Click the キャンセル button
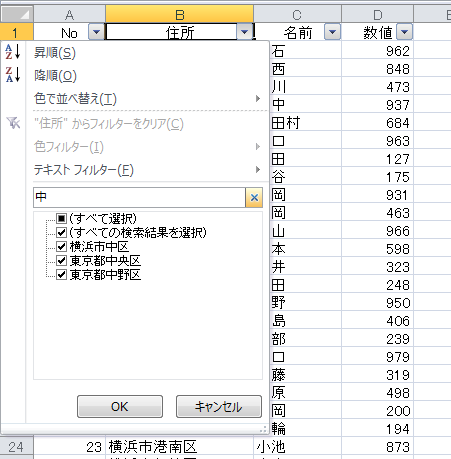451x459 pixels. [x=219, y=407]
